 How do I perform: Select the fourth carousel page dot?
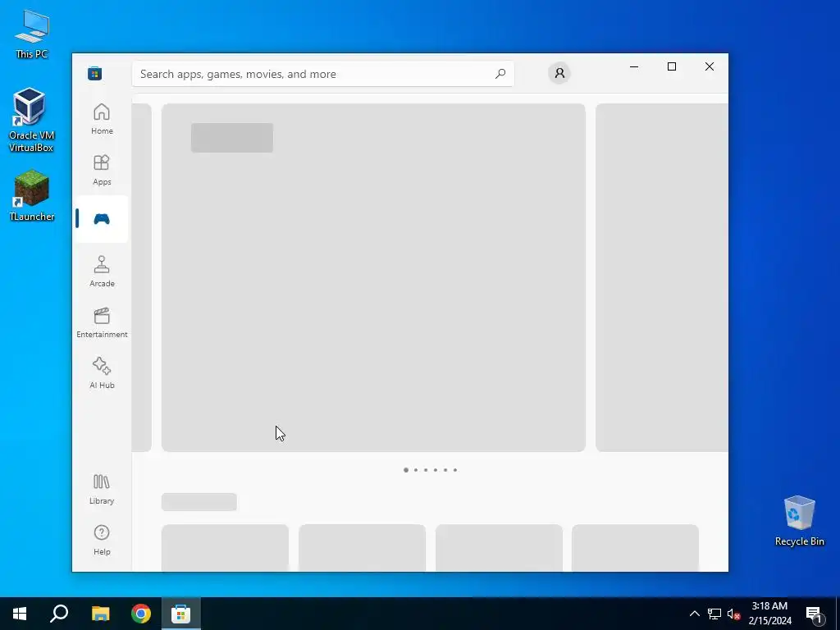[436, 470]
